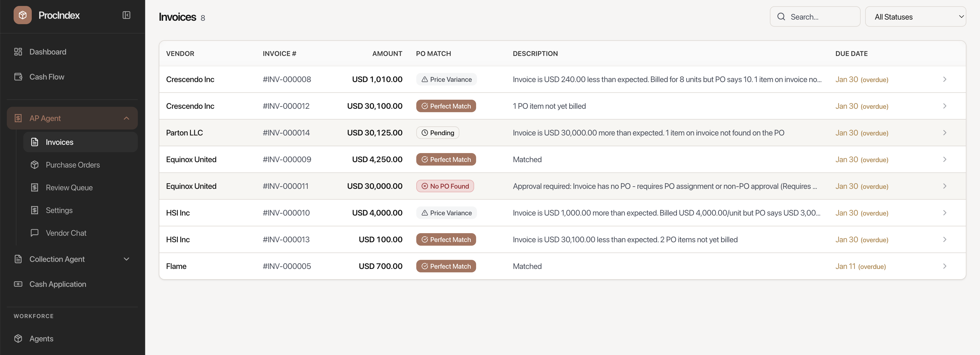The image size is (980, 355).
Task: Click the ProcIndex logo icon
Action: click(x=22, y=15)
